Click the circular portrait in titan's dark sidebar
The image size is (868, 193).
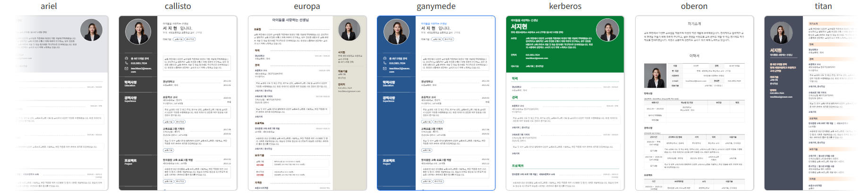[781, 33]
